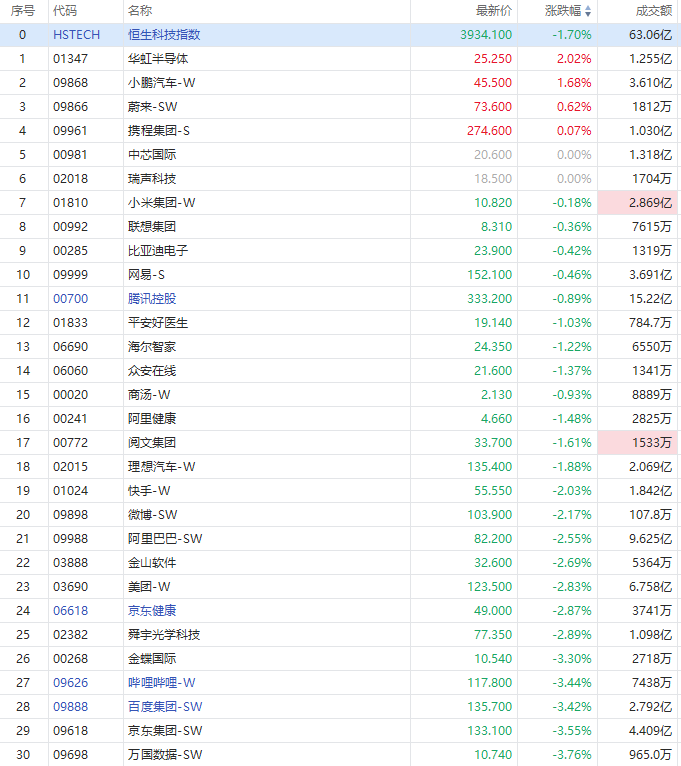Open the 00700 stock code link

pyautogui.click(x=71, y=298)
